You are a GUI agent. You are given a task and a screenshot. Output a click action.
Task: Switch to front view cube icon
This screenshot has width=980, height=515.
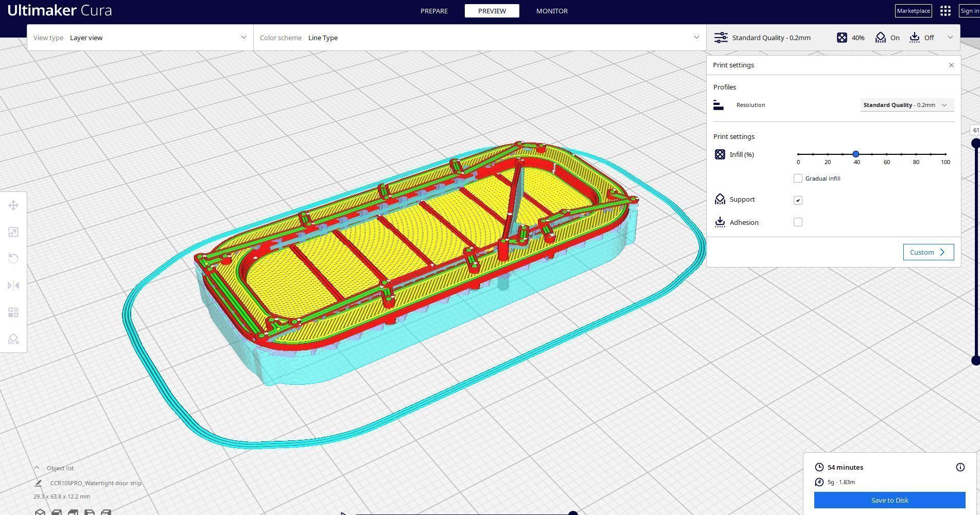click(x=57, y=512)
